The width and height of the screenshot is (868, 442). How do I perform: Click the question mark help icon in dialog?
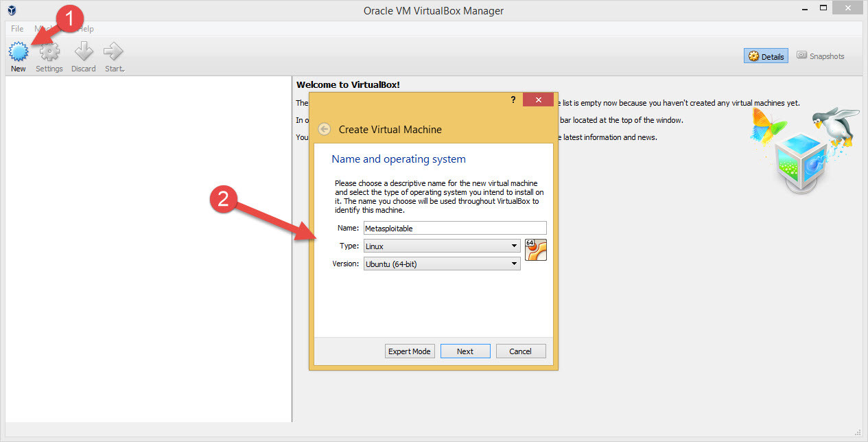click(513, 100)
